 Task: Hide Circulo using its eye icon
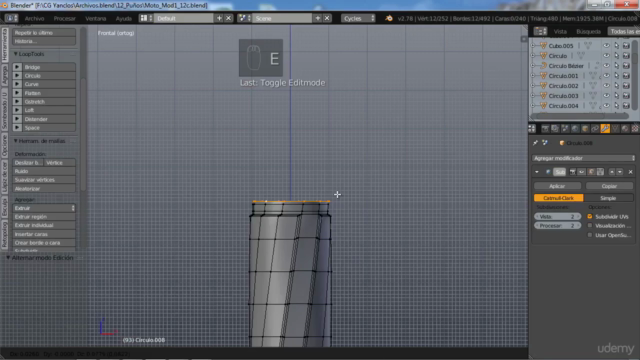pyautogui.click(x=607, y=56)
